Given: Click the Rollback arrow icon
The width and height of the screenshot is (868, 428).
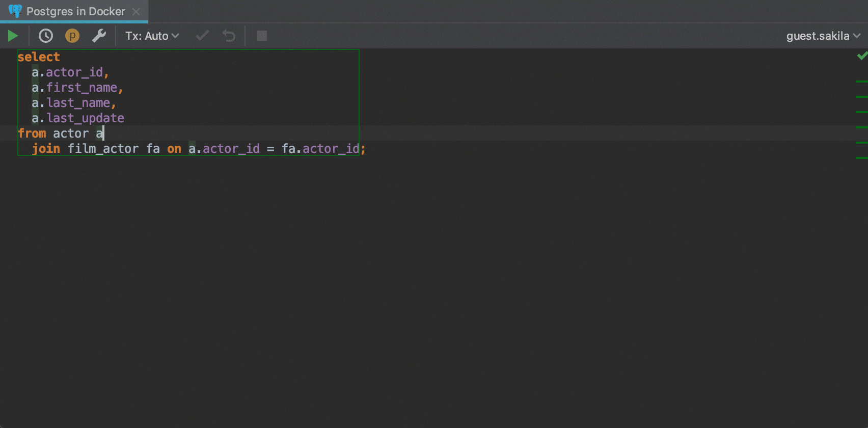Looking at the screenshot, I should [x=229, y=36].
